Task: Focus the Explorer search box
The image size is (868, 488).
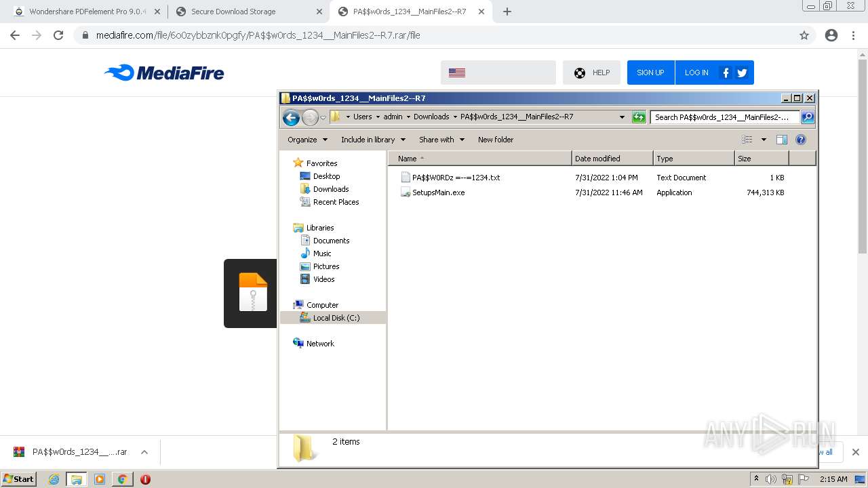Action: coord(724,117)
